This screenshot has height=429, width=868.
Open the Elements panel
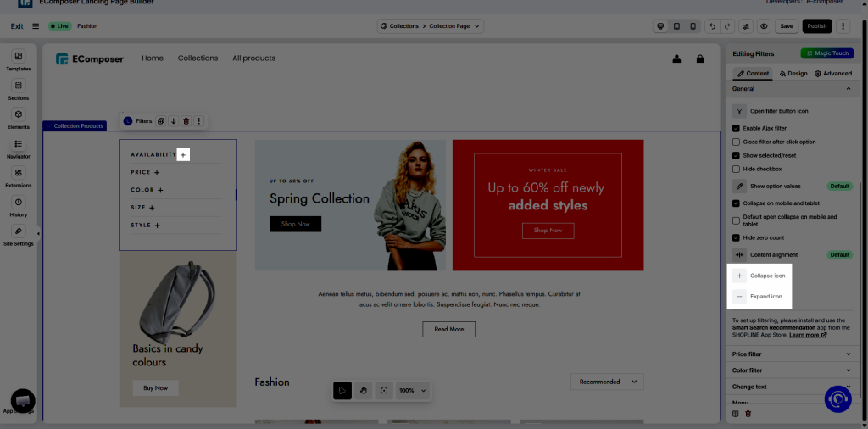pos(18,118)
